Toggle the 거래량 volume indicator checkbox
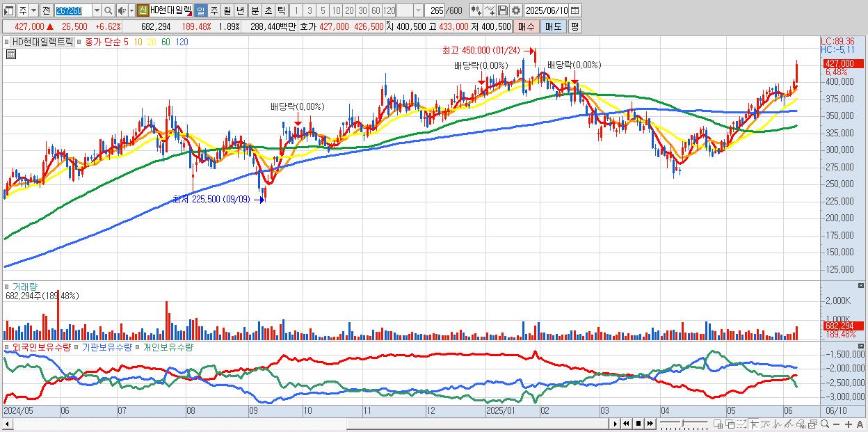868x432 pixels. coord(6,286)
